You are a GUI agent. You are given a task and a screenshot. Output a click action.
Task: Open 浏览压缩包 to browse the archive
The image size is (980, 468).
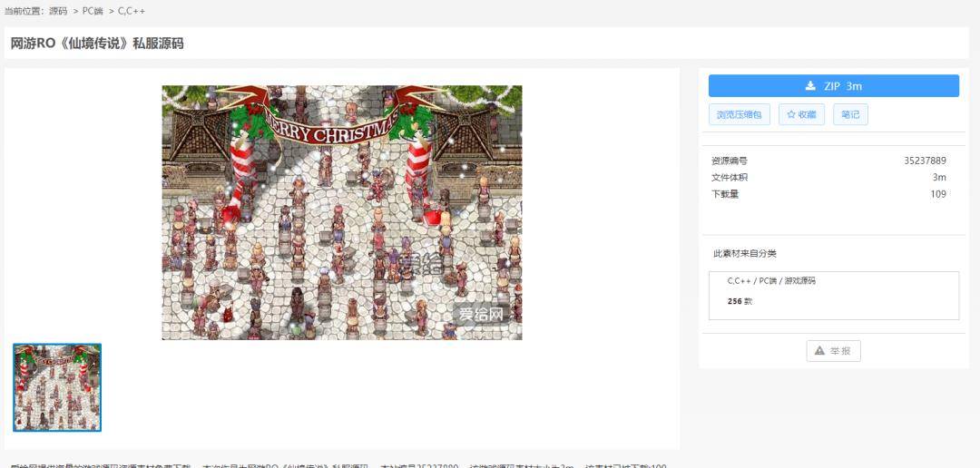click(x=740, y=114)
